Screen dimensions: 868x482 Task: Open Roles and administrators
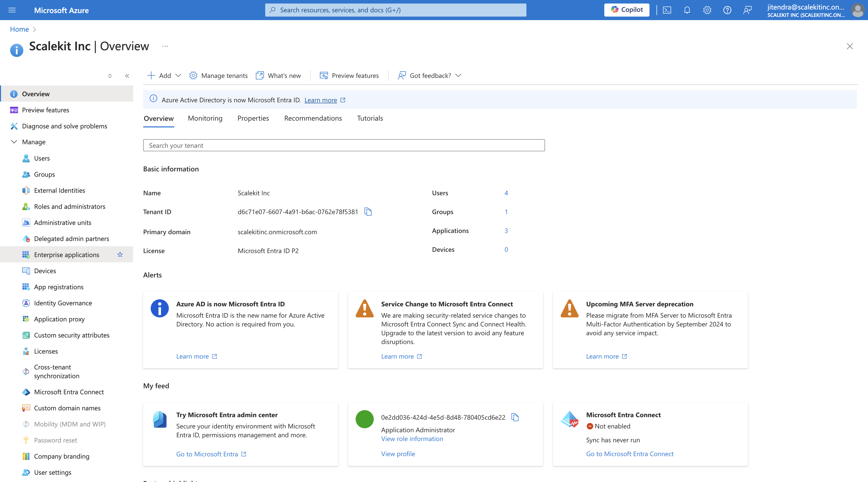[x=70, y=207]
